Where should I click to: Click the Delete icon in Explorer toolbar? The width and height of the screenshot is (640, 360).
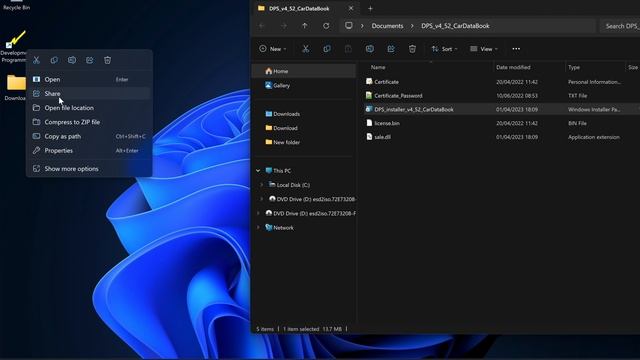[x=412, y=49]
